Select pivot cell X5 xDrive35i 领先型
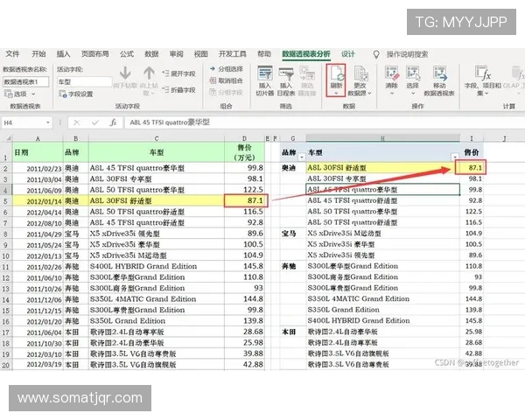 coord(382,255)
